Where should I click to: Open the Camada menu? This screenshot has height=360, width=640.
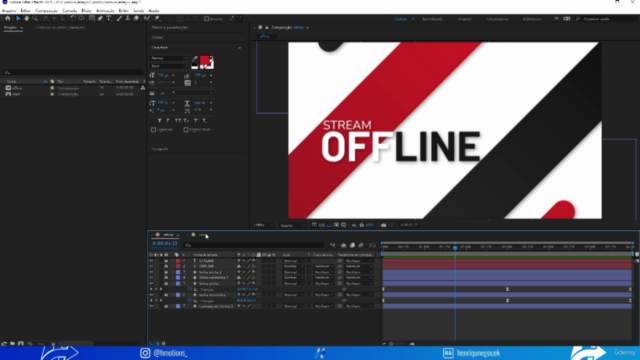point(69,11)
